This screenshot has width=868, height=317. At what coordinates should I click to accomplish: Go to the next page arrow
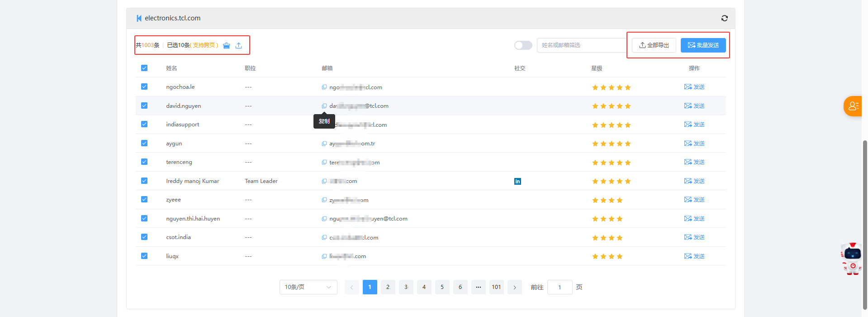[514, 287]
